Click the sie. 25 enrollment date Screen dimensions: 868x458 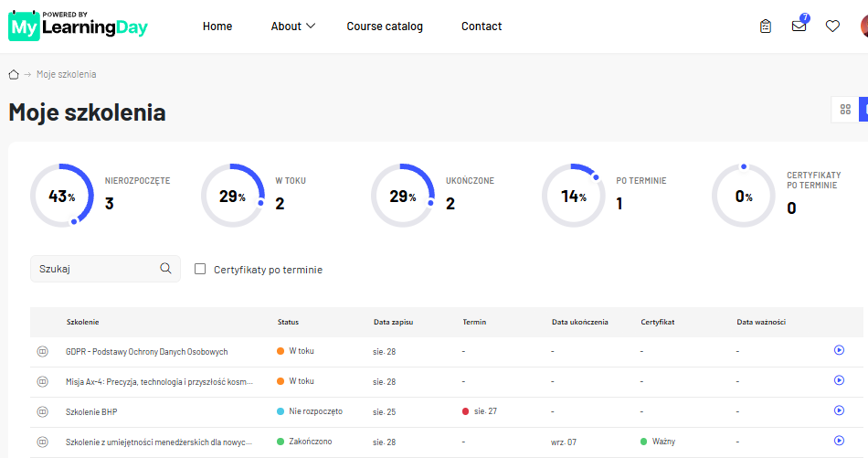(384, 412)
